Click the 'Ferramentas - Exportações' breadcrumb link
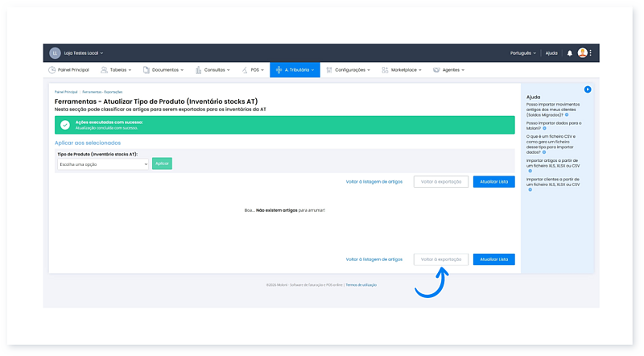 click(102, 92)
